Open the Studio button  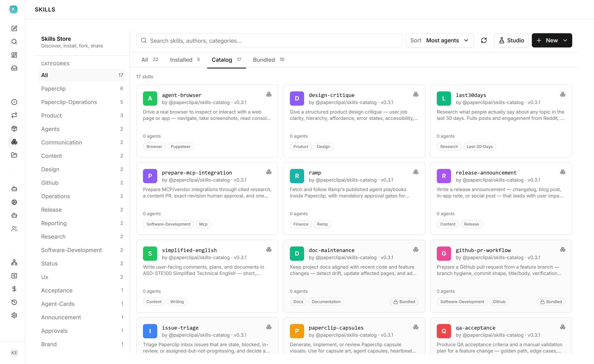pos(511,41)
